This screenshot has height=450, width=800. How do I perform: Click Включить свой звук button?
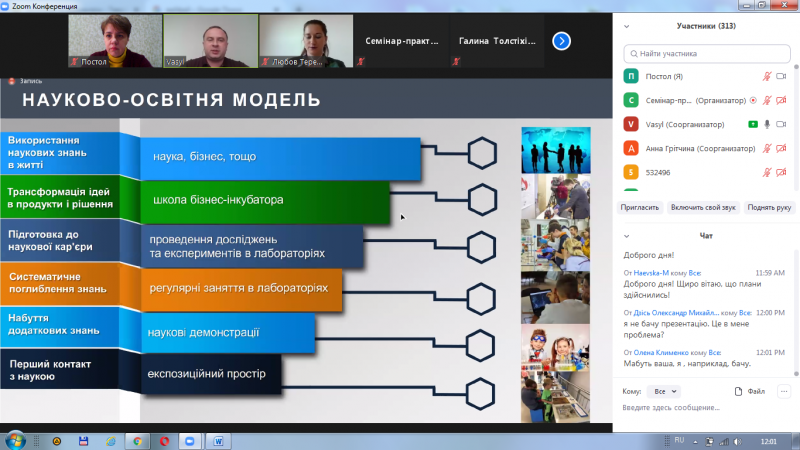(x=703, y=208)
